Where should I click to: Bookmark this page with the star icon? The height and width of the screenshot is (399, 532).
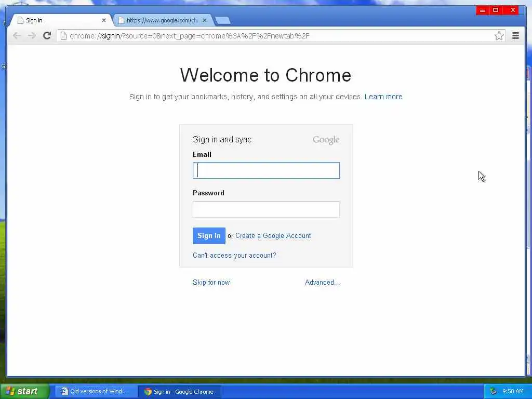point(499,36)
